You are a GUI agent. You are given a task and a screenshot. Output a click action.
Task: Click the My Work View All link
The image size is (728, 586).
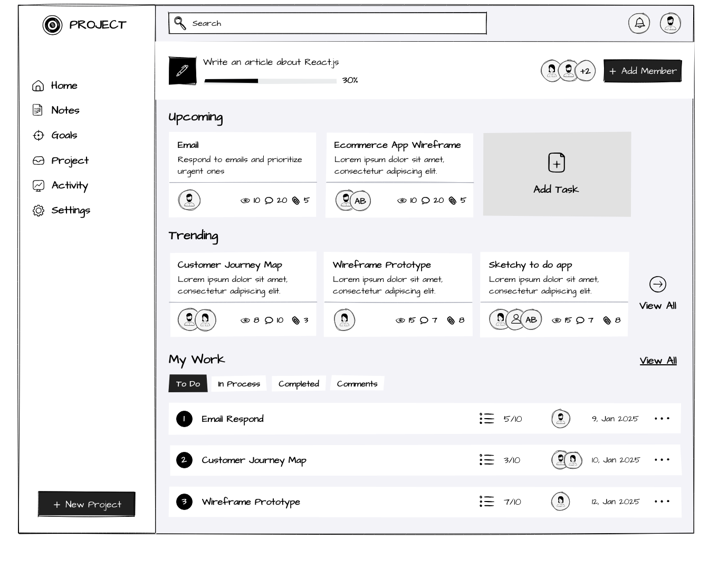pyautogui.click(x=658, y=361)
